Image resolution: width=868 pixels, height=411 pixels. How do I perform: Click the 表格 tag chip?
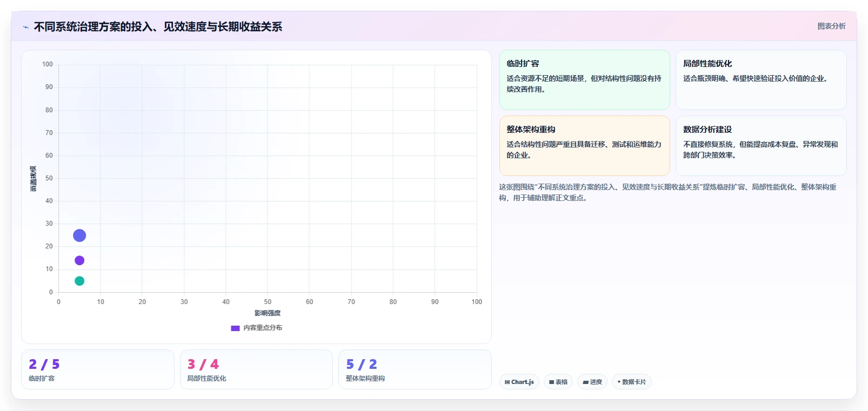[x=558, y=382]
